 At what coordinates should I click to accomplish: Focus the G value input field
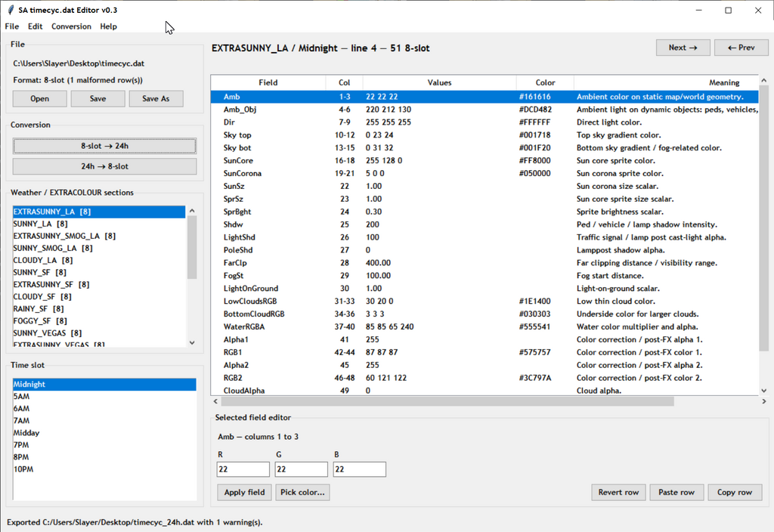pos(301,469)
